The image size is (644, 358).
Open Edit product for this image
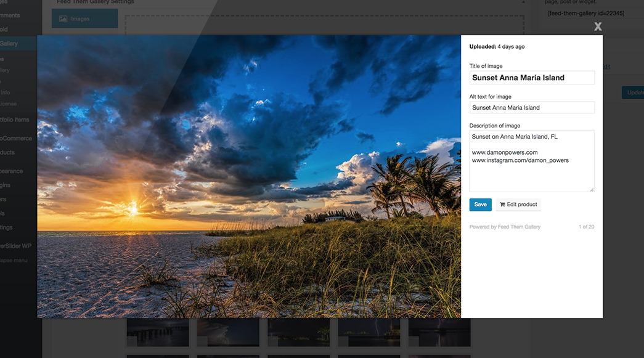pos(518,205)
